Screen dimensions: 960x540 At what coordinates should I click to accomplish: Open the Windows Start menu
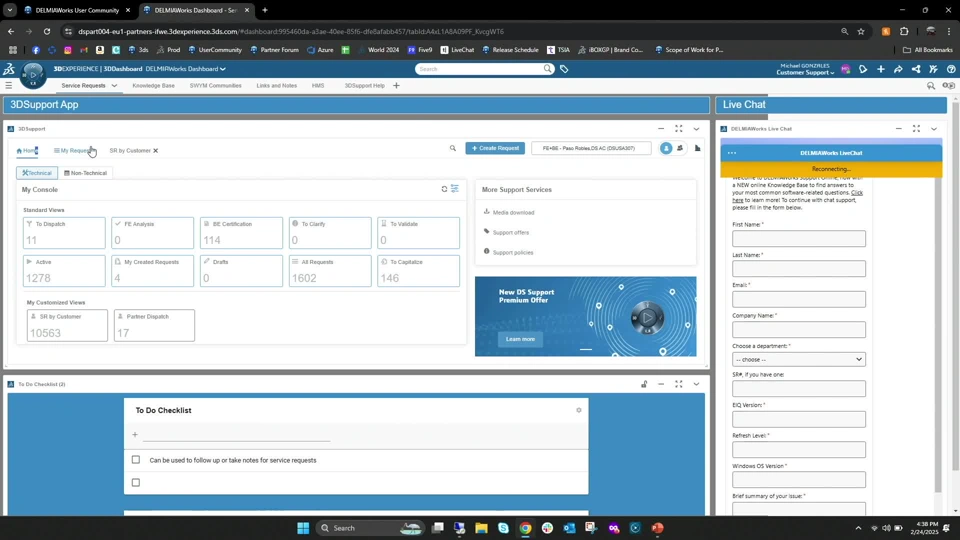click(303, 528)
